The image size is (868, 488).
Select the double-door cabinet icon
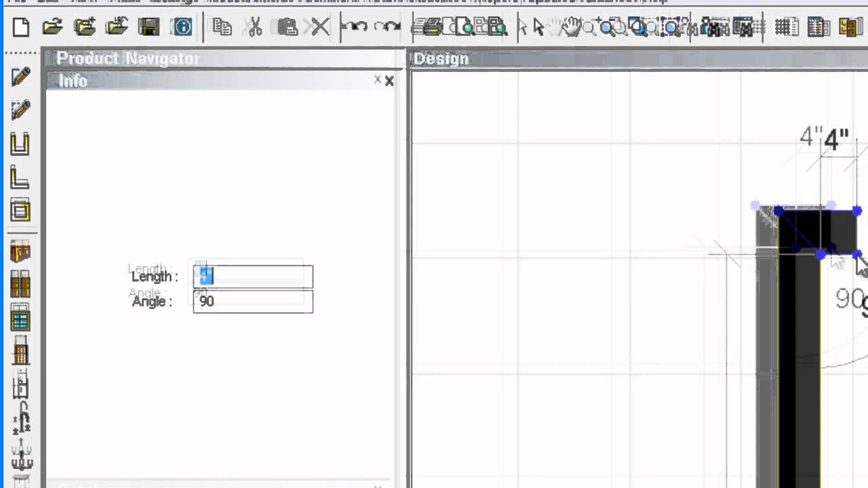coord(20,284)
